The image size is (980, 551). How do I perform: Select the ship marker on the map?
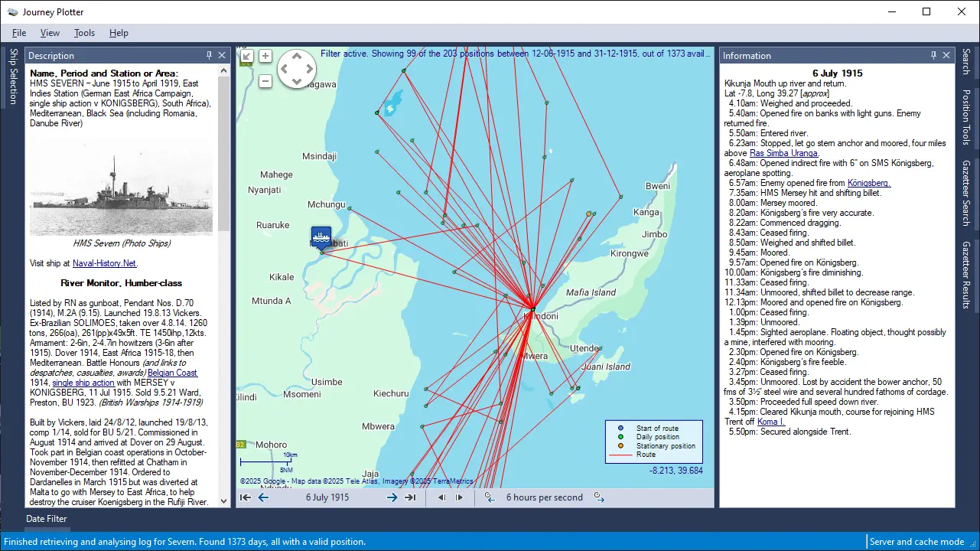[x=321, y=237]
